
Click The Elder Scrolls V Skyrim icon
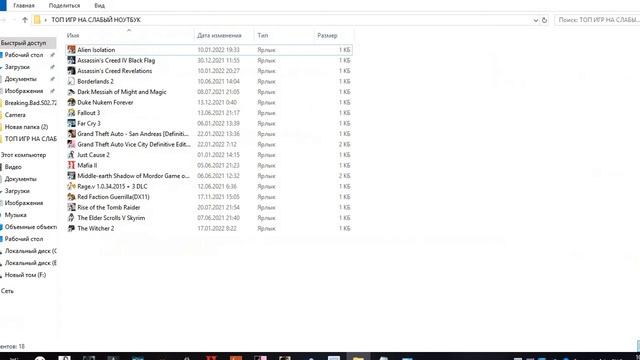(71, 218)
